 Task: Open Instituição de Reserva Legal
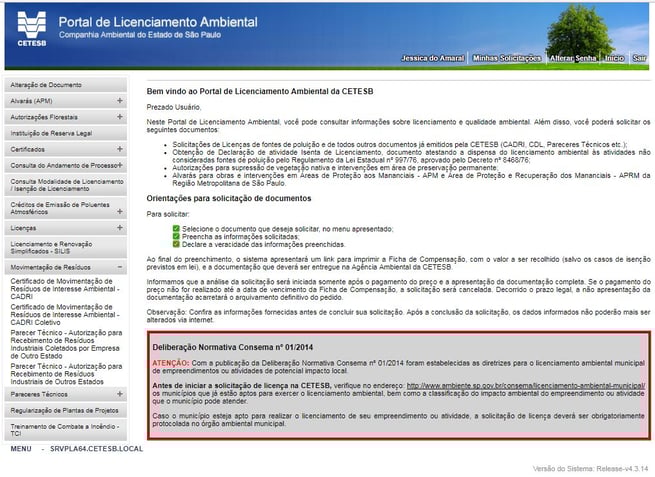(66, 133)
